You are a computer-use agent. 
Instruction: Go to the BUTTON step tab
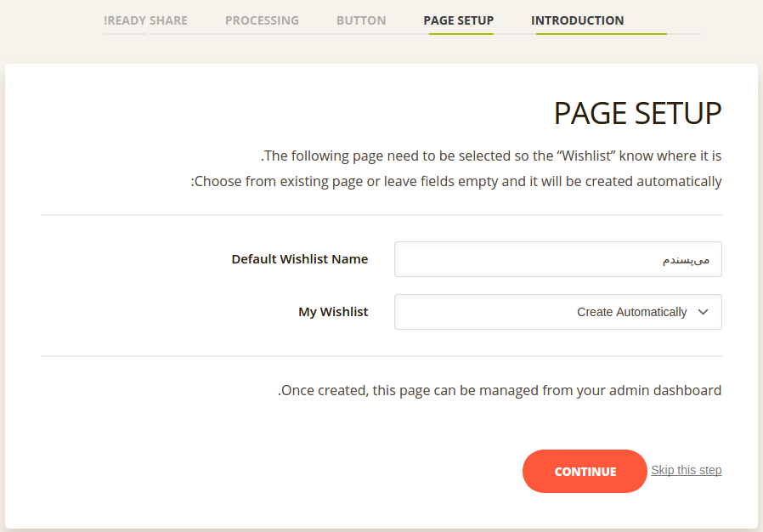click(361, 20)
